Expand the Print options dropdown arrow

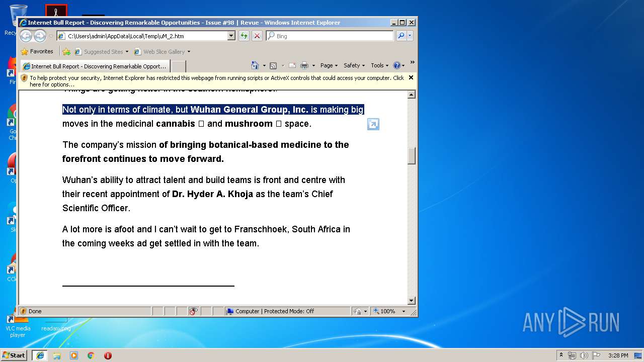pos(313,65)
